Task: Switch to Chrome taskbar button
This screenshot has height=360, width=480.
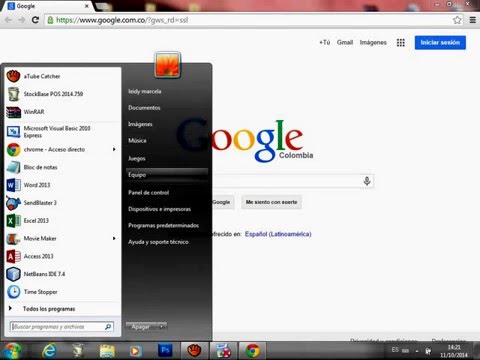Action: [x=252, y=351]
